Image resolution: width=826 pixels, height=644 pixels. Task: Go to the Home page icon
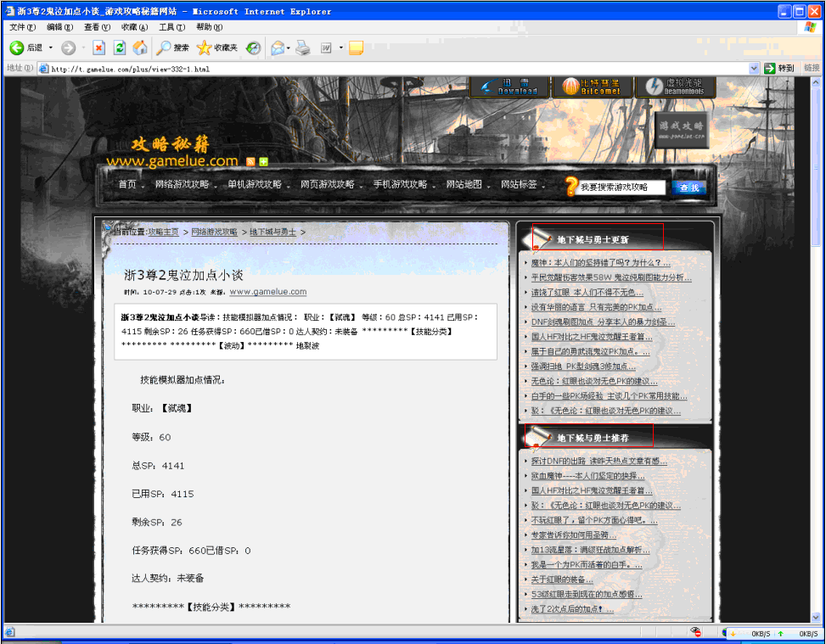pos(139,48)
